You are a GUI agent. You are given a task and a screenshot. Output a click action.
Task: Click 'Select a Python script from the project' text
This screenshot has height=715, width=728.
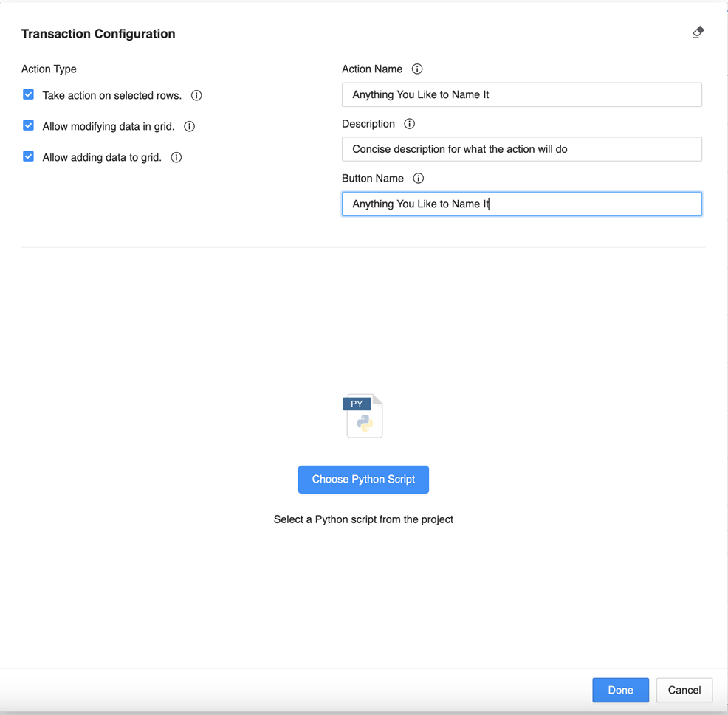tap(363, 519)
